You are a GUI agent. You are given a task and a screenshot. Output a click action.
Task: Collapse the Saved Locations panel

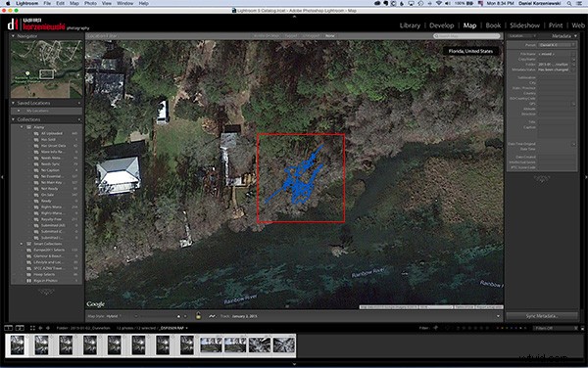(x=13, y=103)
